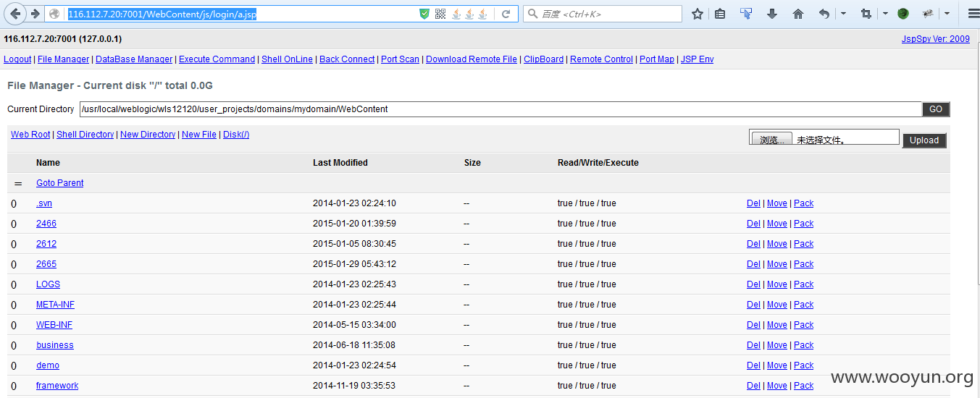Open the WEB-INF folder
The width and height of the screenshot is (980, 398).
(54, 325)
